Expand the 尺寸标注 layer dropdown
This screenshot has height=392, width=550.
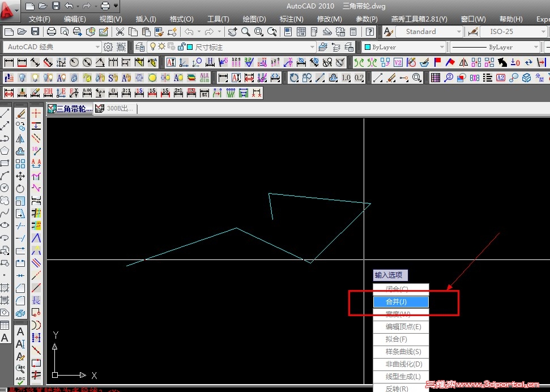(312, 46)
